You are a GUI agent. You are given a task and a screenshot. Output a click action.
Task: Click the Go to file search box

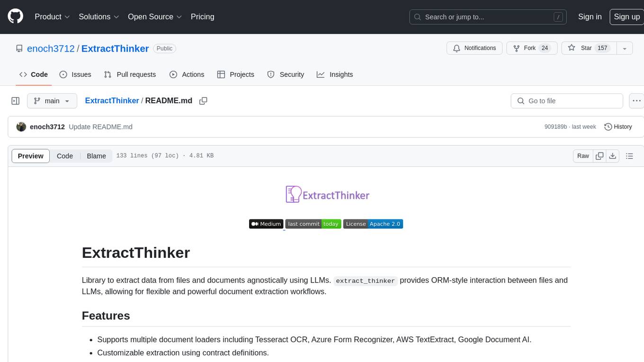coord(567,101)
